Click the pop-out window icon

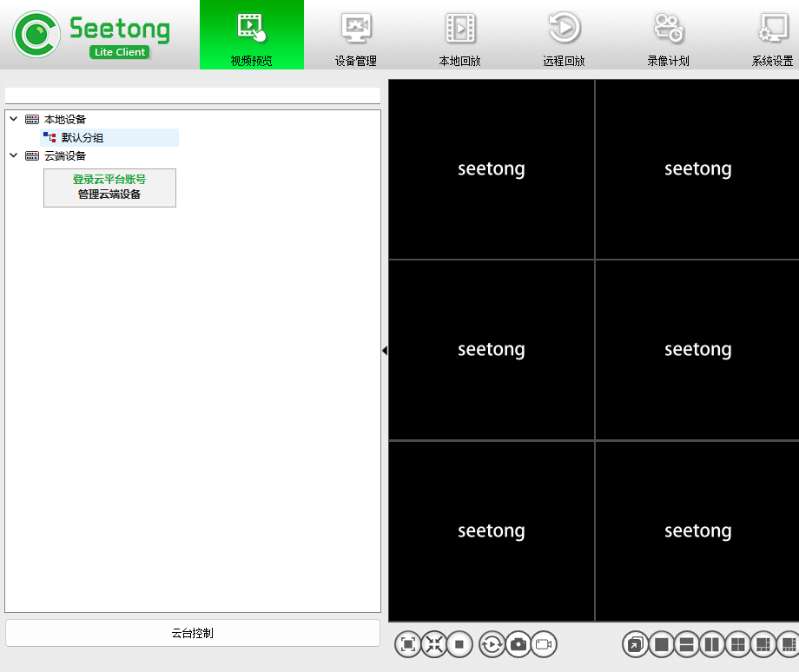click(636, 645)
